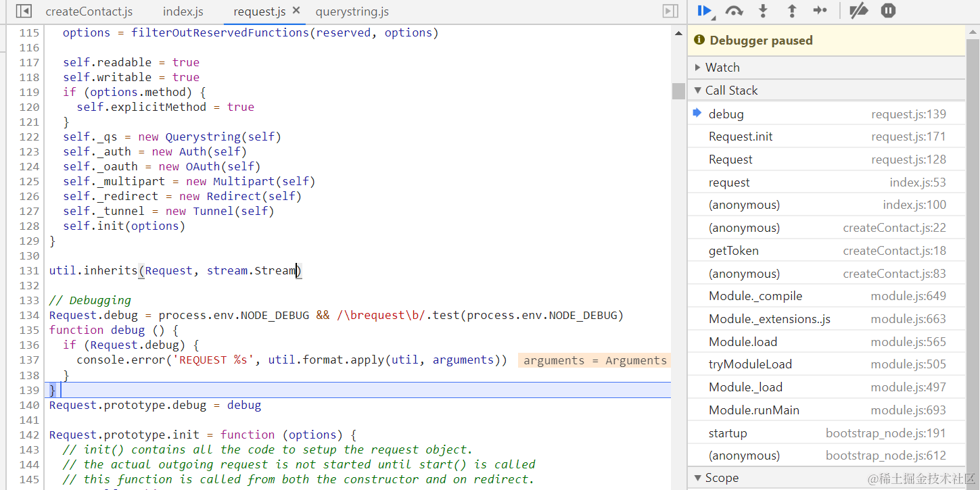The image size is (980, 490).
Task: Select anonymous frame at createContact.js:83
Action: 826,274
